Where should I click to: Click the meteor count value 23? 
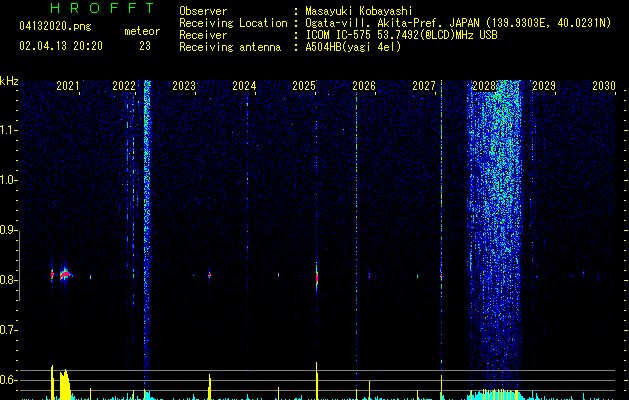coord(145,46)
